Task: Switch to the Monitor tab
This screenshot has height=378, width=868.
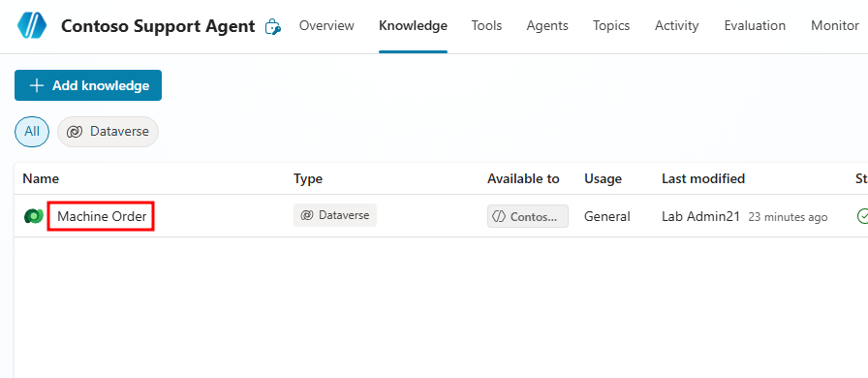Action: click(x=835, y=25)
